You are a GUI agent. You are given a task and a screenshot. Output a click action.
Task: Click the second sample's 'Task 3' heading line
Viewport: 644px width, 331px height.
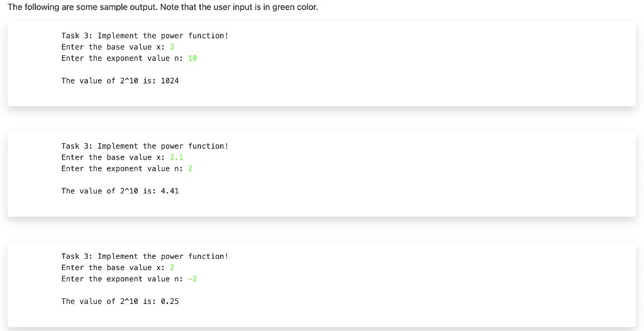coord(145,146)
